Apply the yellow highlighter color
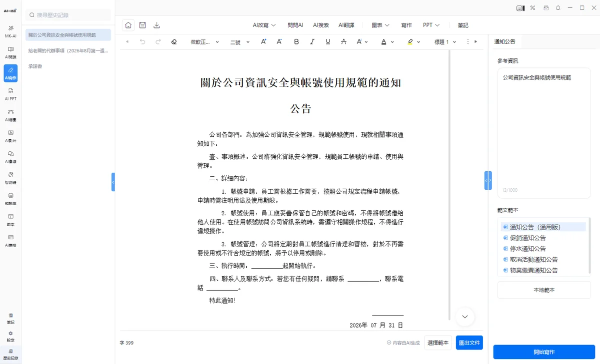Viewport: 600px width, 364px height. click(410, 42)
